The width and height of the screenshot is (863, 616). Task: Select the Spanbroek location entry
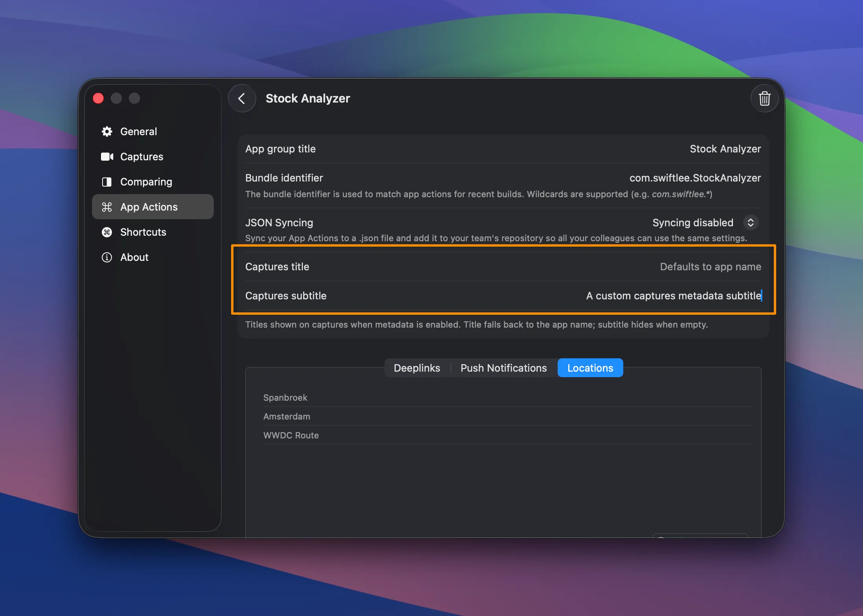(x=285, y=397)
